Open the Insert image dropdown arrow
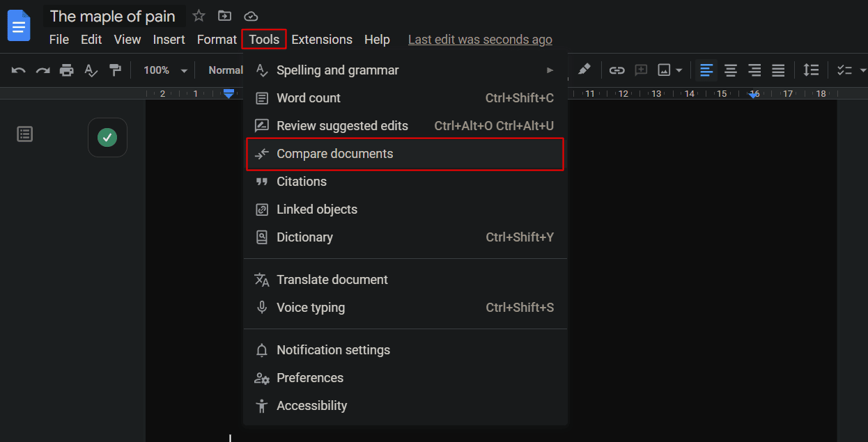 679,71
